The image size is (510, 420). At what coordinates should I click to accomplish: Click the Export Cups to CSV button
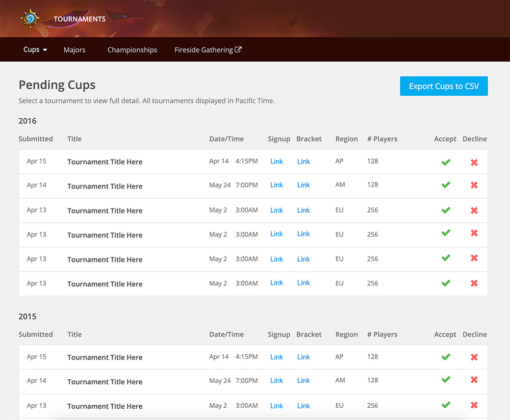(444, 86)
